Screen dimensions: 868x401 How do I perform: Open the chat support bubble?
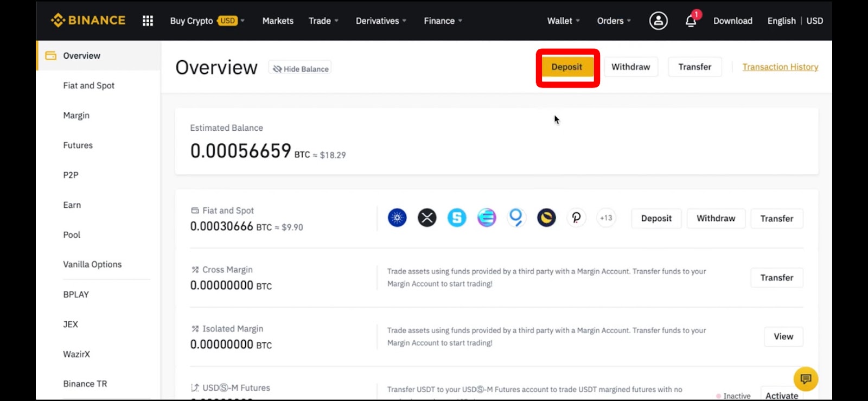pos(806,379)
